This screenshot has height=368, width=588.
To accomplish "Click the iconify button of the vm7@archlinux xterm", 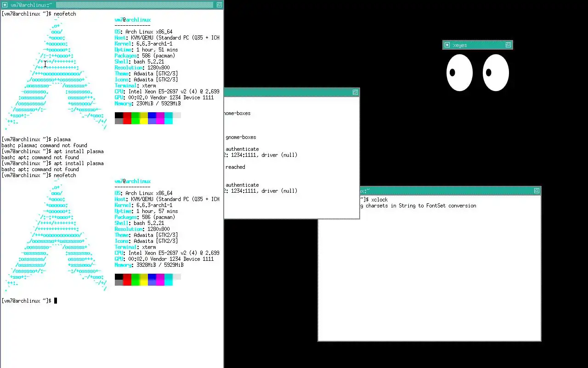I will 4,5.
